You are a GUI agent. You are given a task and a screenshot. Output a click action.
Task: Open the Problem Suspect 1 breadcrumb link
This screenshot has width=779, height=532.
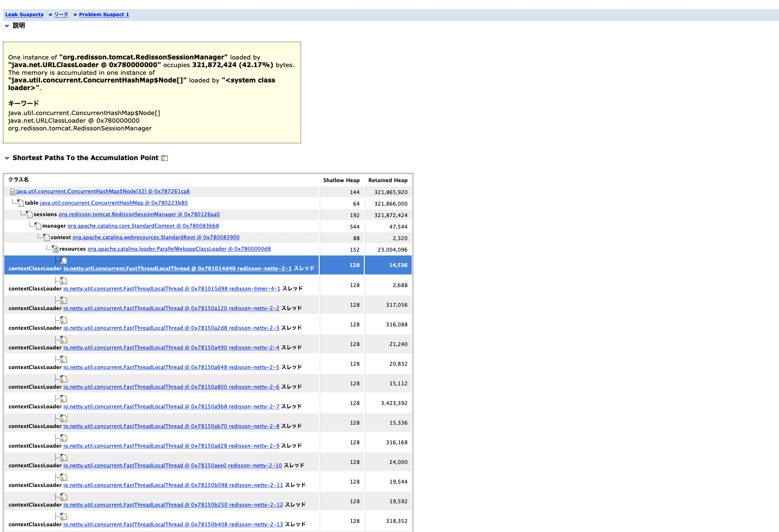[104, 15]
